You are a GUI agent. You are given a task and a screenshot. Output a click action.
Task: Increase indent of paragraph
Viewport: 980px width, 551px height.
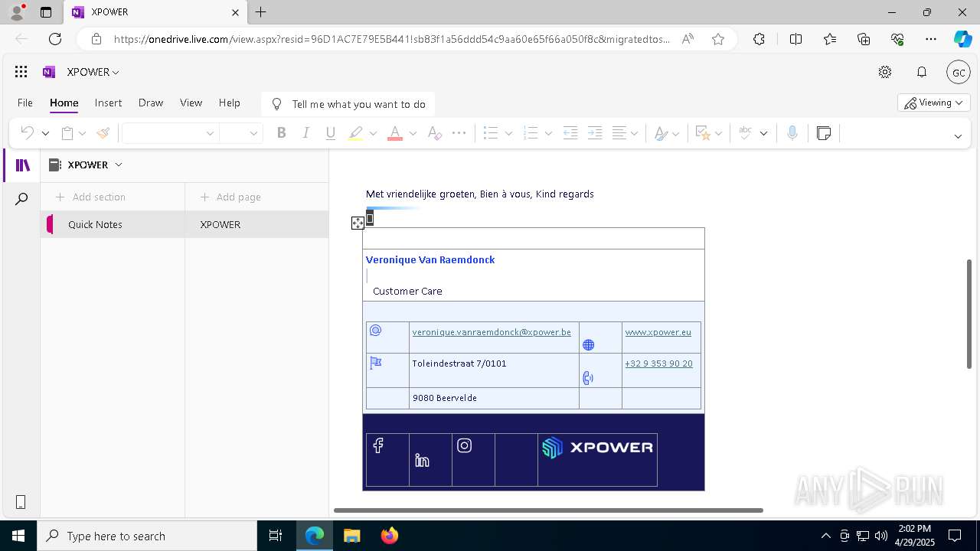tap(595, 133)
